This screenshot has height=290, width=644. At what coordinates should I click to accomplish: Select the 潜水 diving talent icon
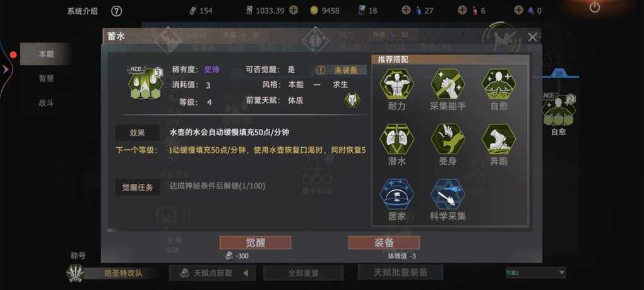click(x=397, y=139)
